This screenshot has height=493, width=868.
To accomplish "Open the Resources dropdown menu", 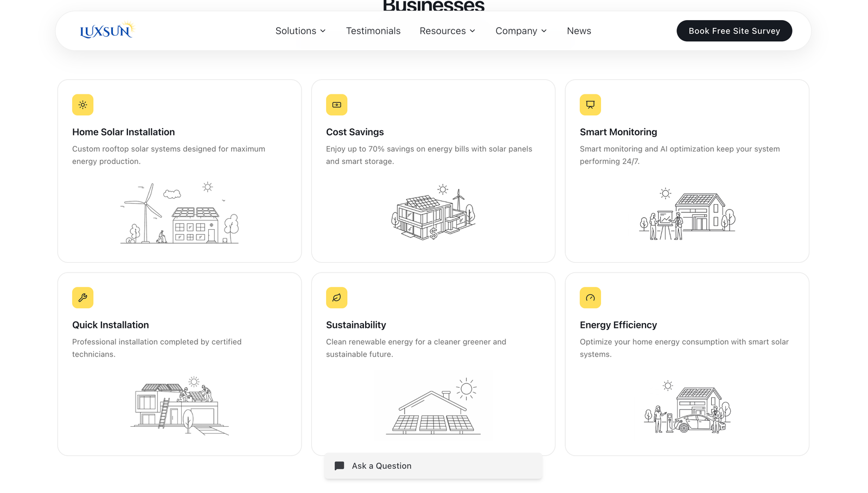I will tap(448, 31).
